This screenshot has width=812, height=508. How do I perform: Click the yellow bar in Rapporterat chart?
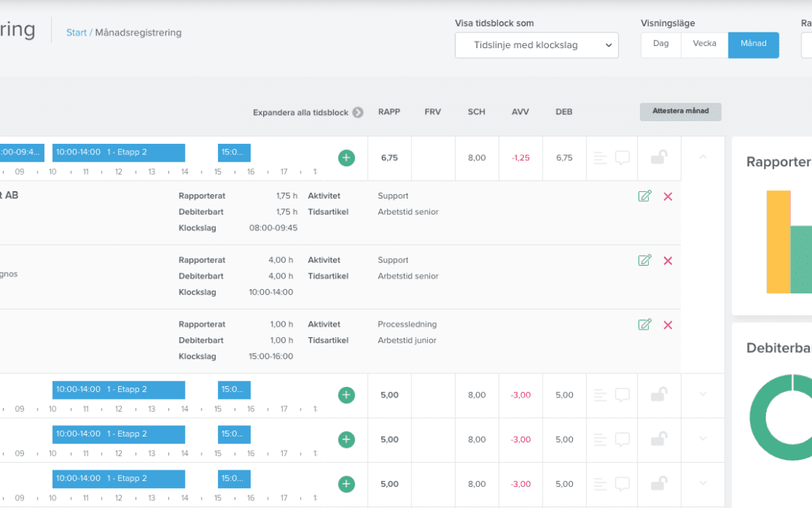(778, 241)
